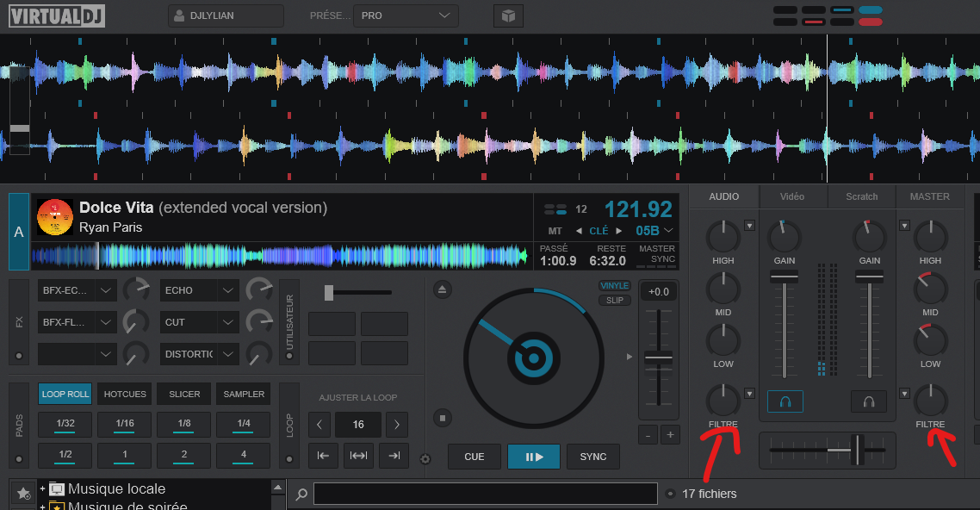Click the play/pause button

click(x=534, y=457)
